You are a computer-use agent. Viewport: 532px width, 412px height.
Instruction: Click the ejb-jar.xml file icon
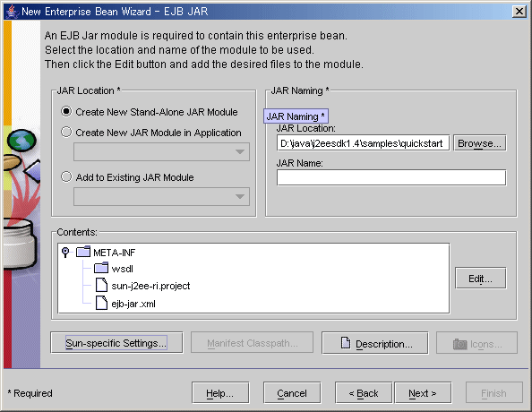tap(101, 303)
